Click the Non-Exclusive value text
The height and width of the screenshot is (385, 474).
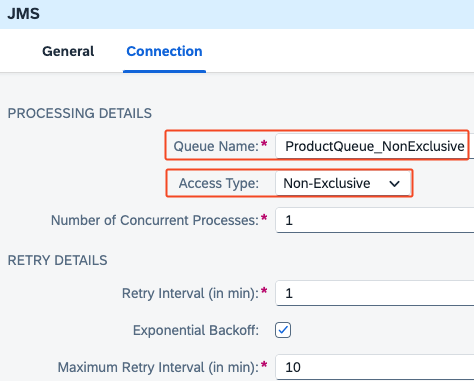coord(327,183)
